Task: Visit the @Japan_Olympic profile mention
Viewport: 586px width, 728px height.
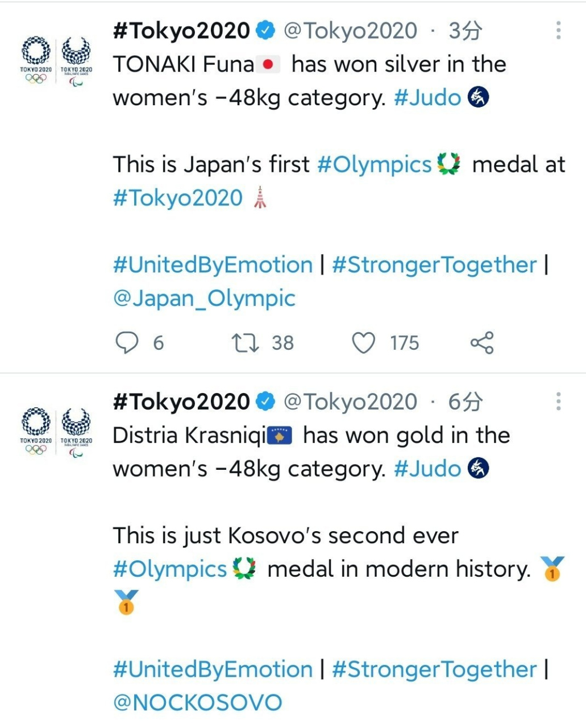Action: pos(205,298)
